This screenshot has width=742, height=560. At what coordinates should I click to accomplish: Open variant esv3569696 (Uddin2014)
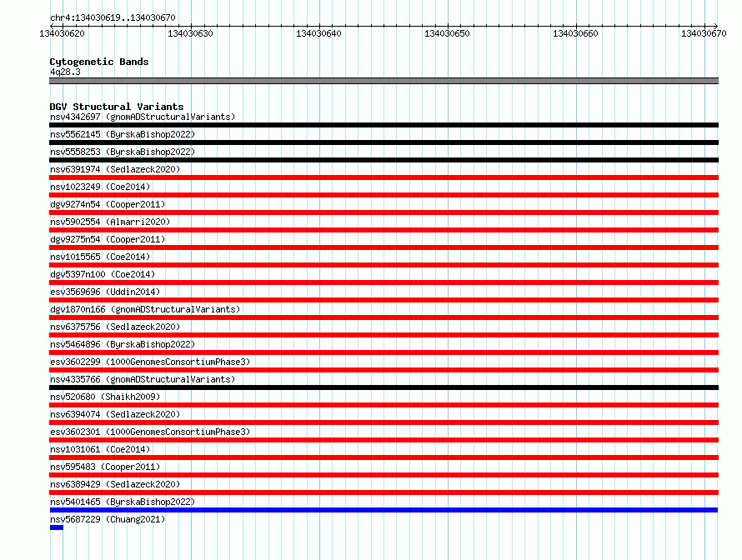click(x=105, y=292)
